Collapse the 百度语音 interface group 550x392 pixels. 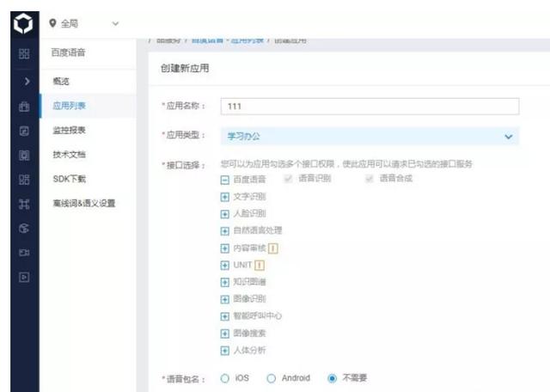(x=225, y=180)
